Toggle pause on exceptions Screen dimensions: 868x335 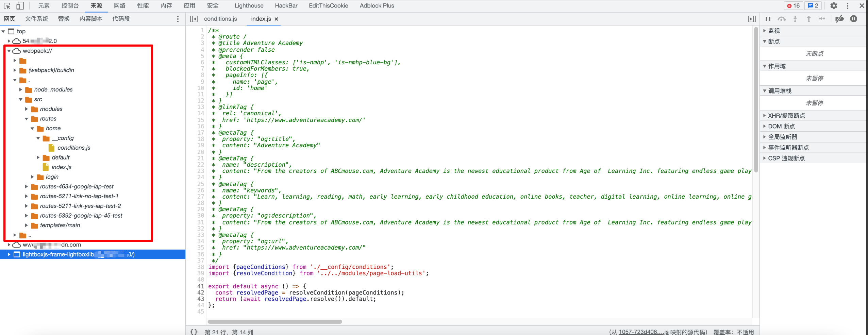click(x=854, y=19)
